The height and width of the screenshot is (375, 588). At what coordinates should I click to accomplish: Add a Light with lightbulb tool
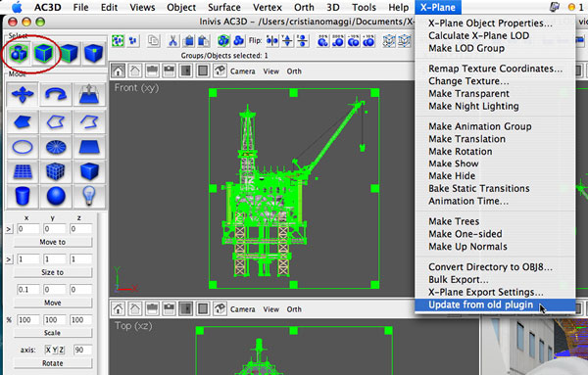[89, 196]
